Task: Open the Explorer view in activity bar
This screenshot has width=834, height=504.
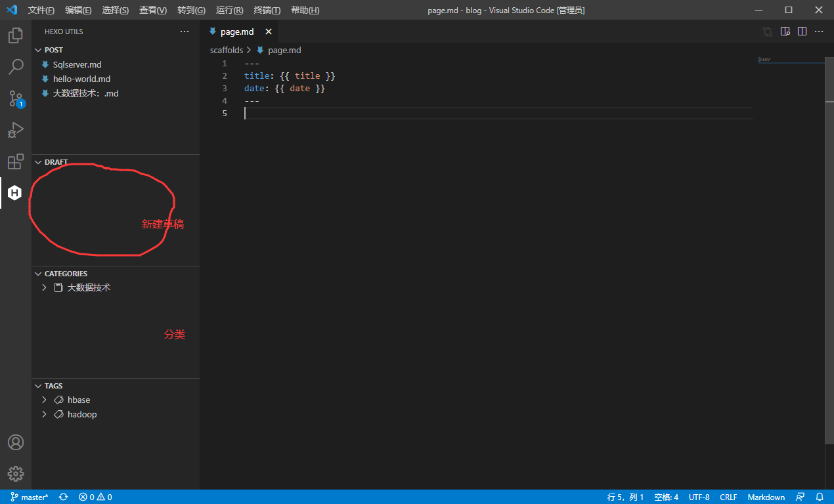Action: click(x=16, y=35)
